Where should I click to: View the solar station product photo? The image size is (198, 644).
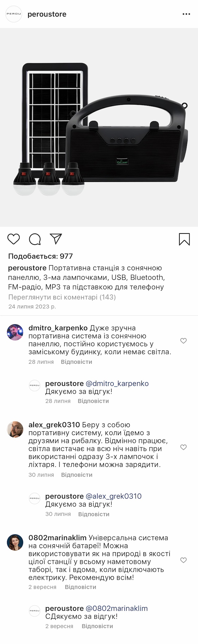point(99,127)
